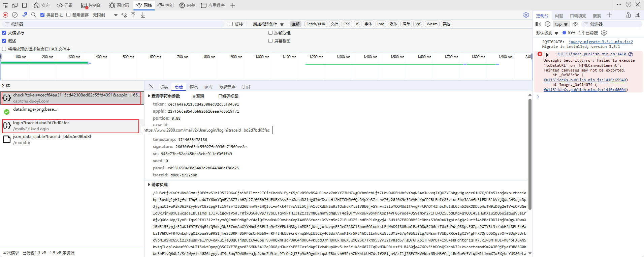This screenshot has height=257, width=644.
Task: Open 响应 details tab
Action: (x=208, y=87)
